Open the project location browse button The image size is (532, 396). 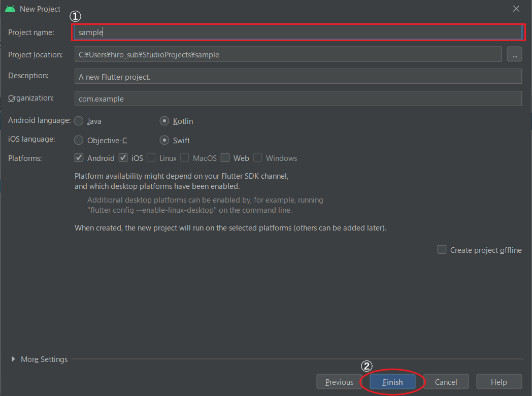(x=514, y=54)
